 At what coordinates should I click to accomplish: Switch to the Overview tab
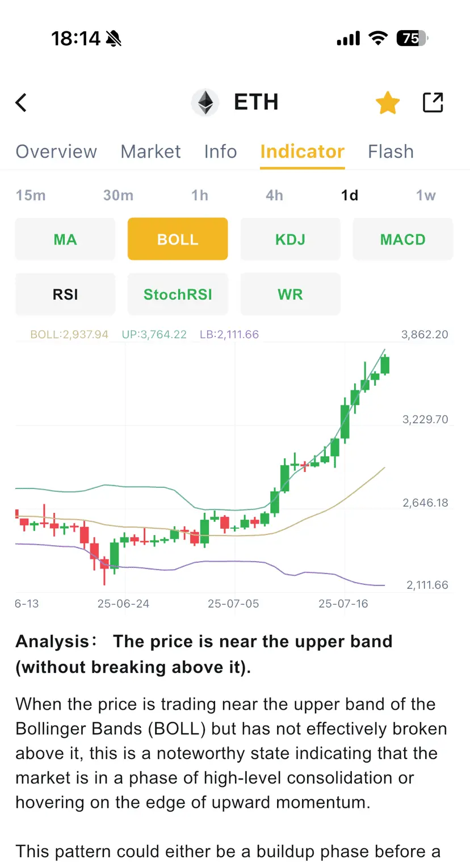tap(56, 151)
